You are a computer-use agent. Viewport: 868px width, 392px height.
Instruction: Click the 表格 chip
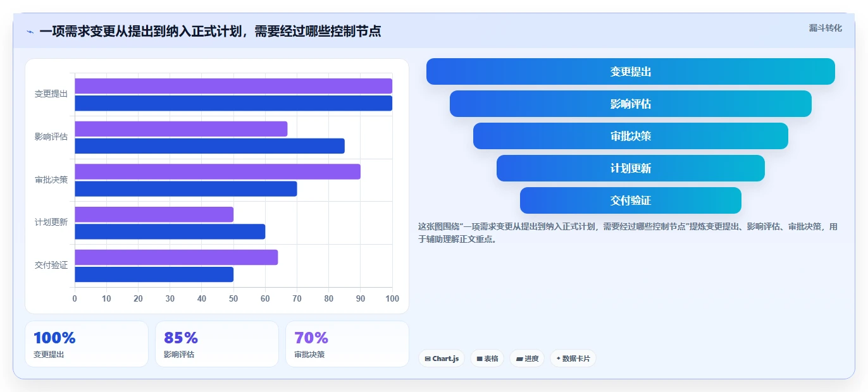(x=487, y=358)
